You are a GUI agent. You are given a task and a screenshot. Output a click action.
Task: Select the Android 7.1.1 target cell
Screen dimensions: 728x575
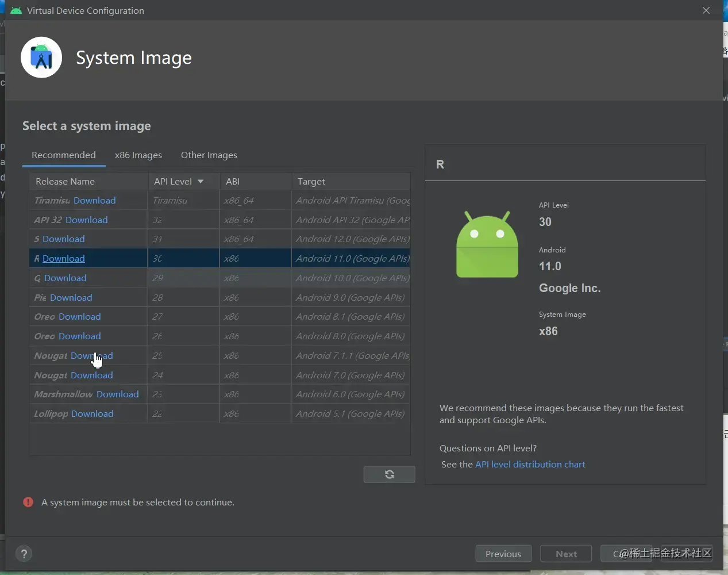(351, 356)
